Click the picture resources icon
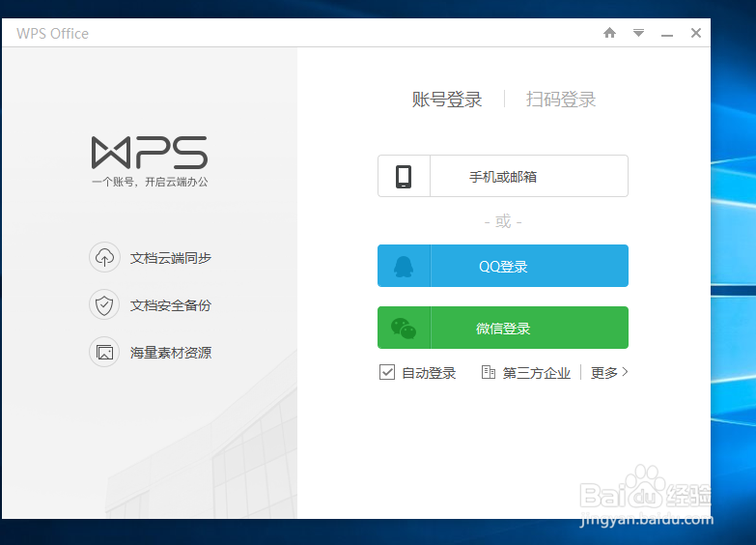 click(104, 352)
